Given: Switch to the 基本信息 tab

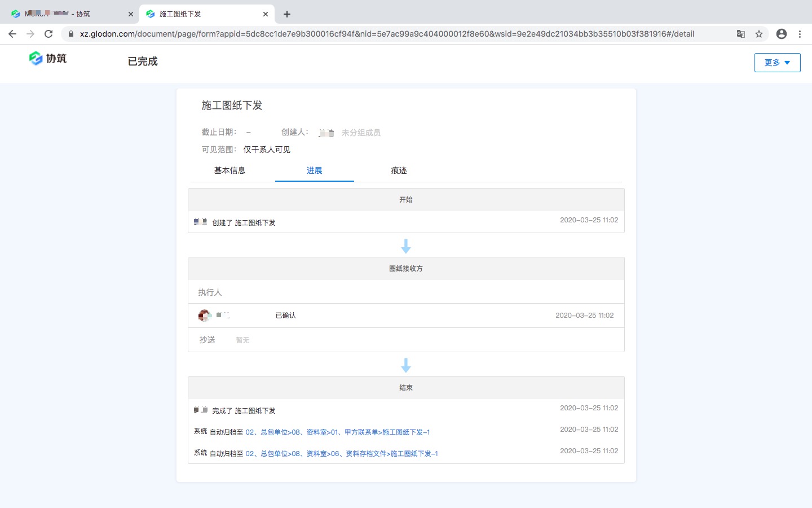Looking at the screenshot, I should 230,170.
